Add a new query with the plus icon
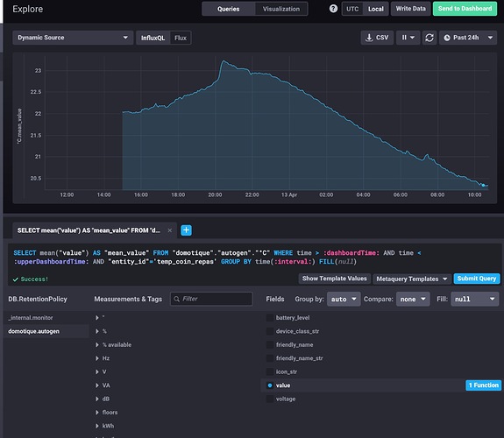 186,230
